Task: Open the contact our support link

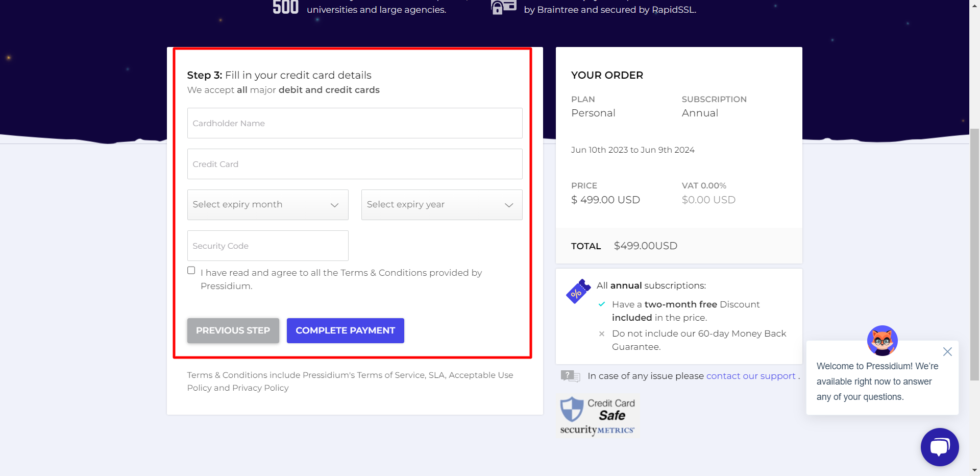Action: [x=750, y=376]
